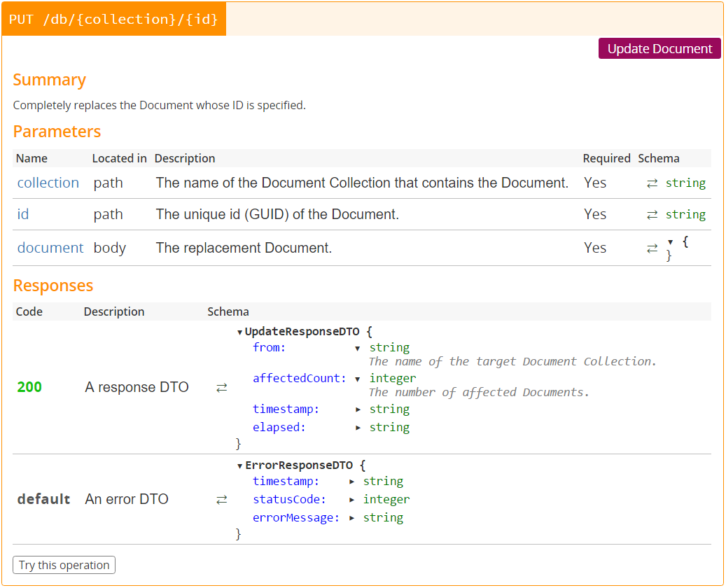This screenshot has width=726, height=588.
Task: Click the 'from:' property name
Action: 269,348
